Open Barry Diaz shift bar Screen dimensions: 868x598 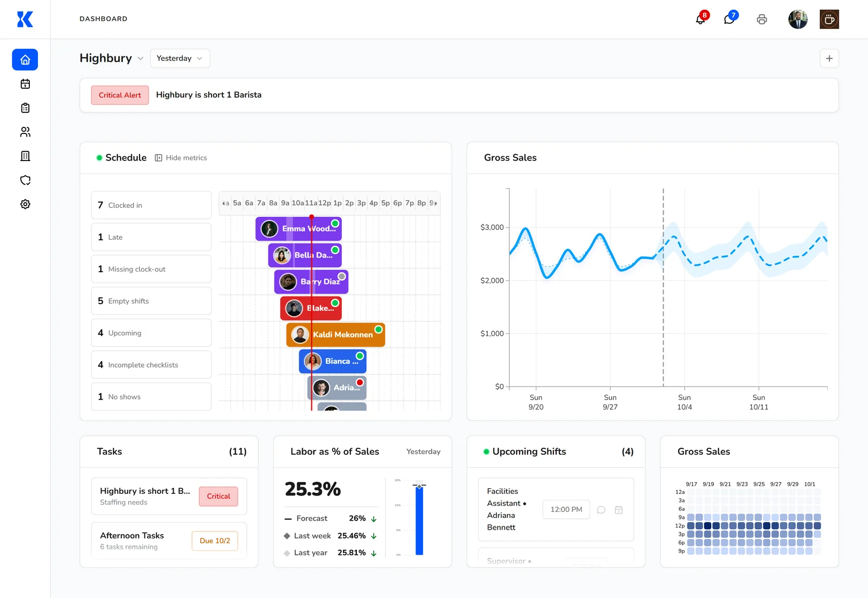click(x=311, y=282)
